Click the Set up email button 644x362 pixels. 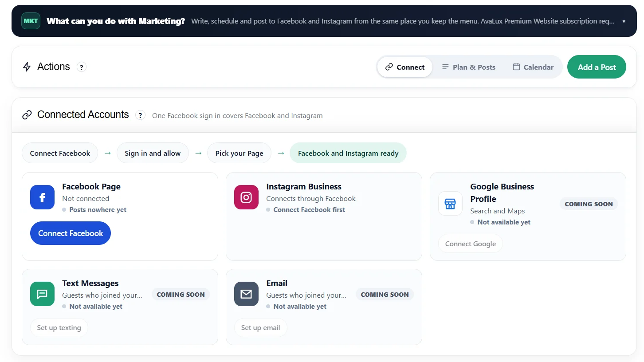[261, 328]
